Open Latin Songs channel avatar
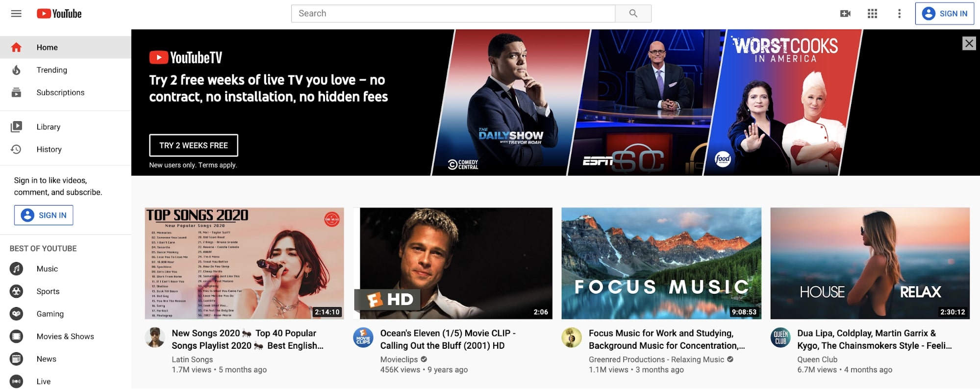 [155, 337]
